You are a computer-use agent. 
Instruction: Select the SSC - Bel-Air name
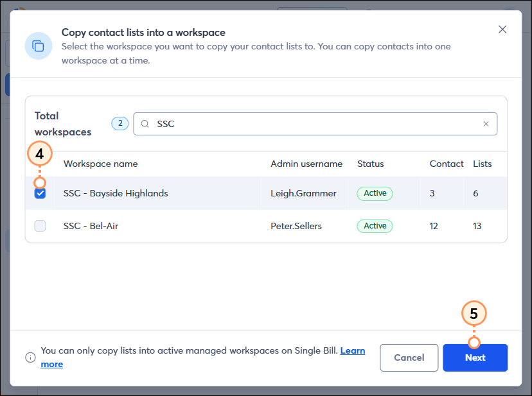click(91, 226)
